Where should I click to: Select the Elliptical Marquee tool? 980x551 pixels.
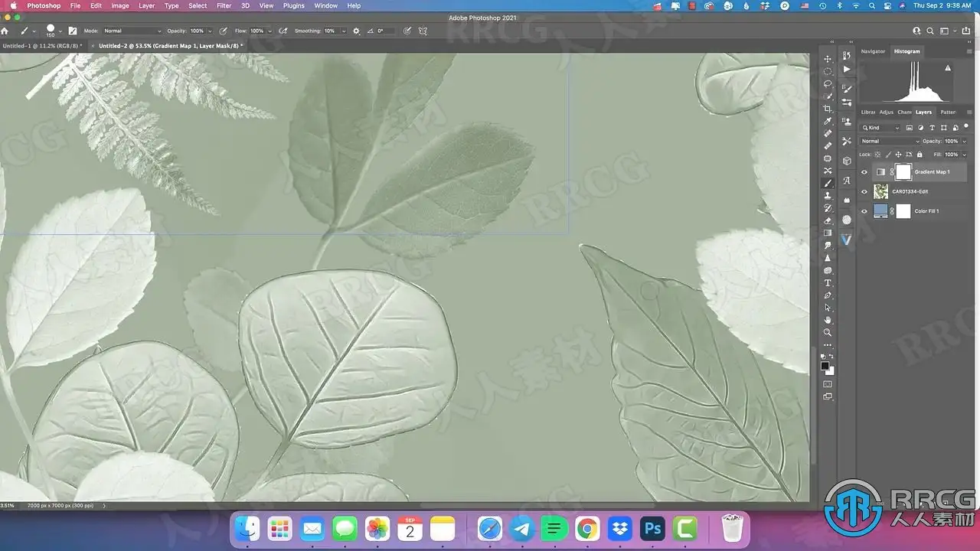pyautogui.click(x=828, y=71)
